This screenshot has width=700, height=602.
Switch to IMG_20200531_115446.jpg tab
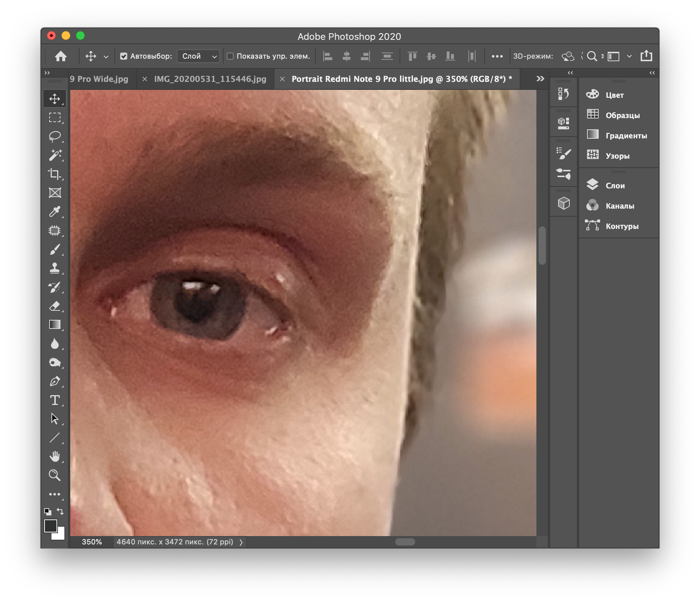210,79
